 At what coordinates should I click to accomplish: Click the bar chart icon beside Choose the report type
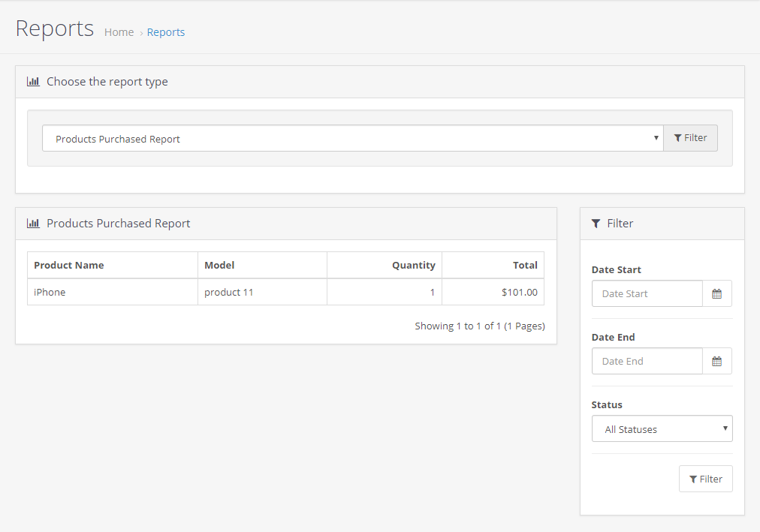(33, 82)
